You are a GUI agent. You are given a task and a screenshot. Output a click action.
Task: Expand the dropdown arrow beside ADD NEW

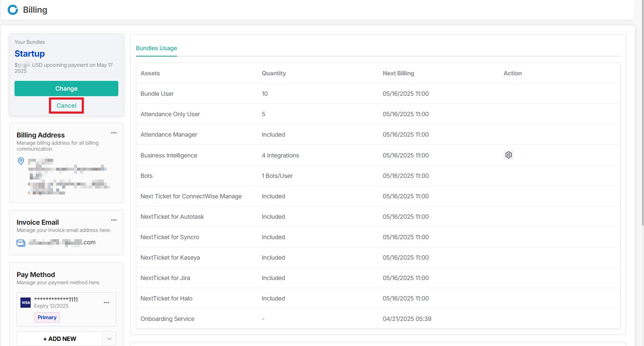[109, 339]
